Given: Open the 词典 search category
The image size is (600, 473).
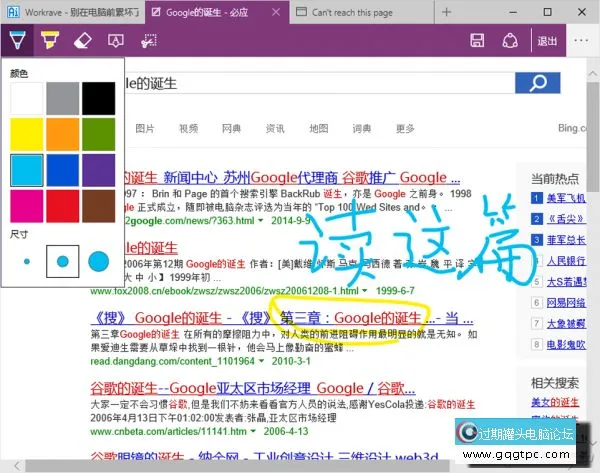Looking at the screenshot, I should pyautogui.click(x=362, y=129).
